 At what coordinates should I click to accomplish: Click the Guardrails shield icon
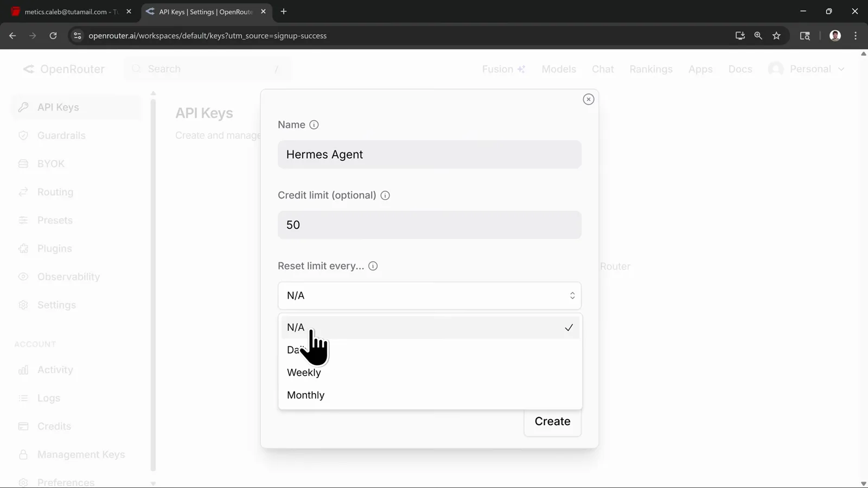tap(23, 136)
